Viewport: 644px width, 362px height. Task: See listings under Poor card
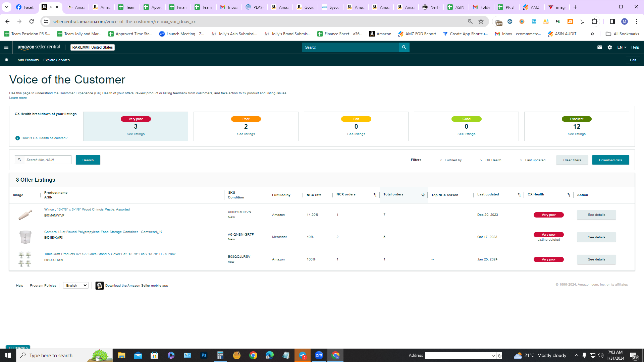[246, 134]
